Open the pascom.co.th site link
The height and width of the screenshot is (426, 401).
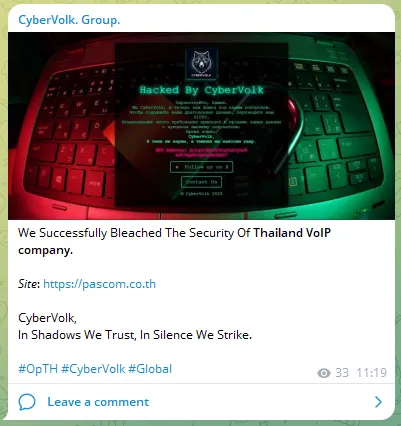click(99, 284)
